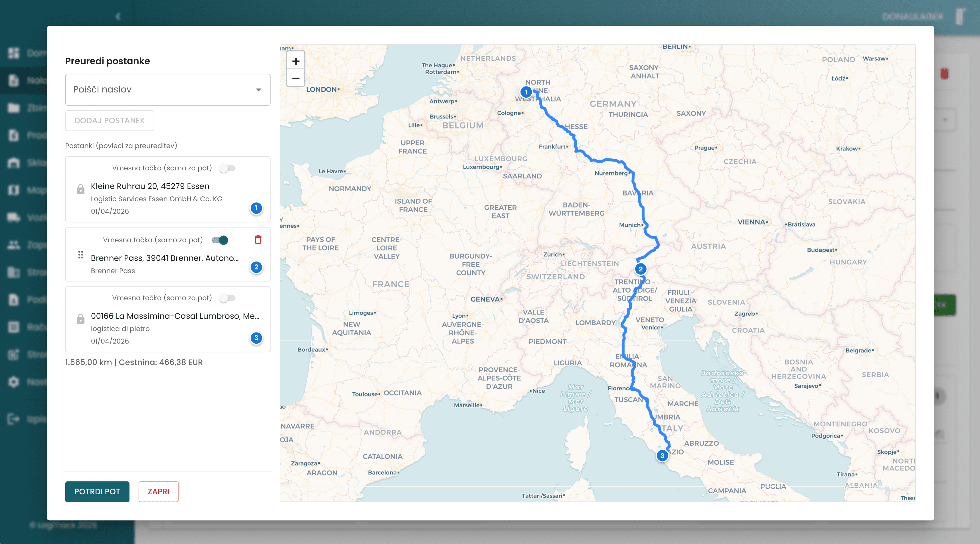Click the logout icon at sidebar bottom
Viewport: 980px width, 544px height.
coord(13,419)
